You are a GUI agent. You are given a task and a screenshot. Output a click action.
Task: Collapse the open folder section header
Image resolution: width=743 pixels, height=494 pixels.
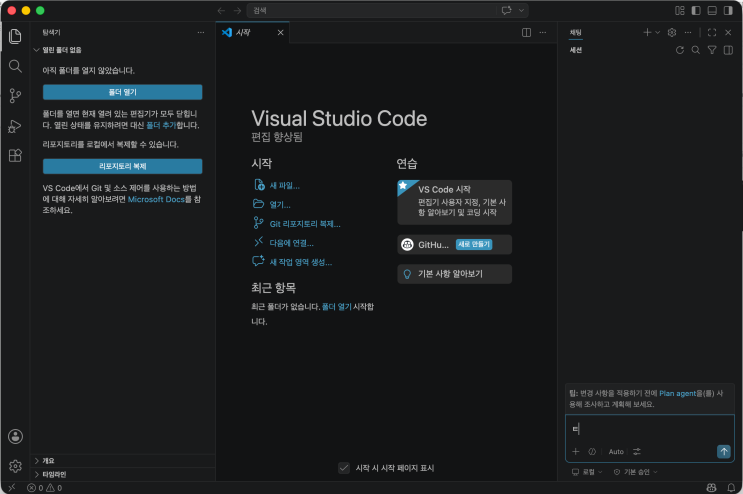click(x=123, y=50)
